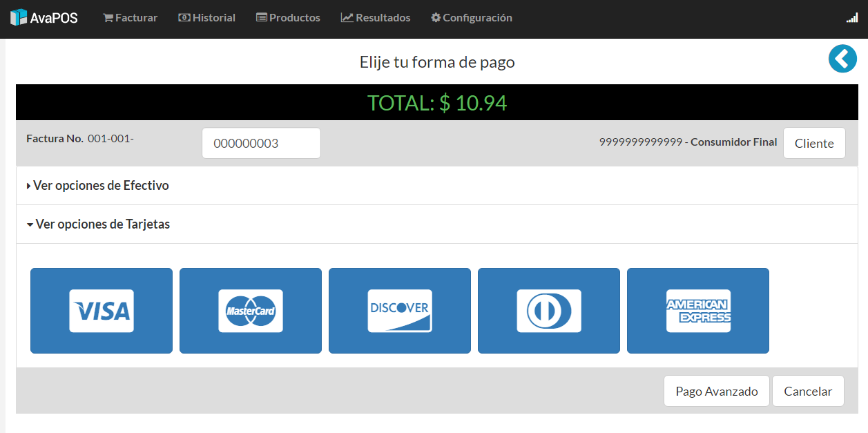
Task: Click the Elije tu forma de pago heading
Action: point(437,62)
